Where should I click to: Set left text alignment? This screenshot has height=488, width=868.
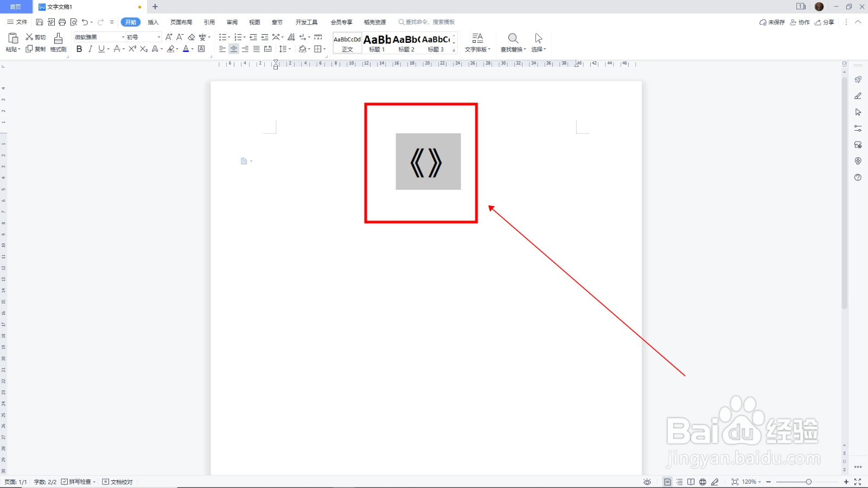tap(222, 49)
